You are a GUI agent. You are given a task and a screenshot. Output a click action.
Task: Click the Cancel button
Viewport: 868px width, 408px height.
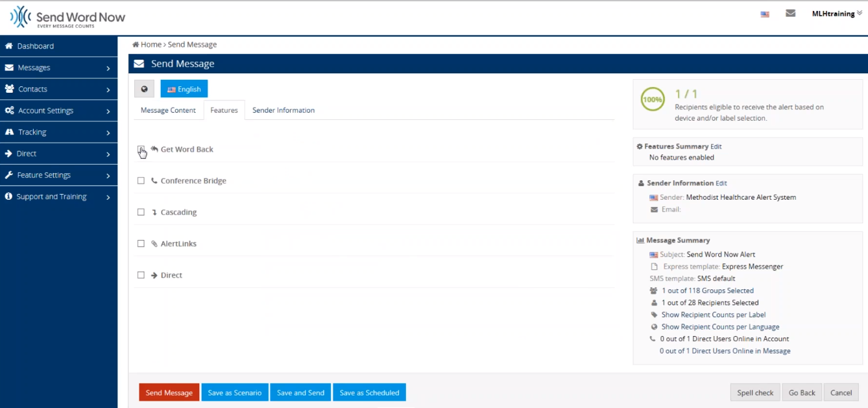pyautogui.click(x=841, y=392)
